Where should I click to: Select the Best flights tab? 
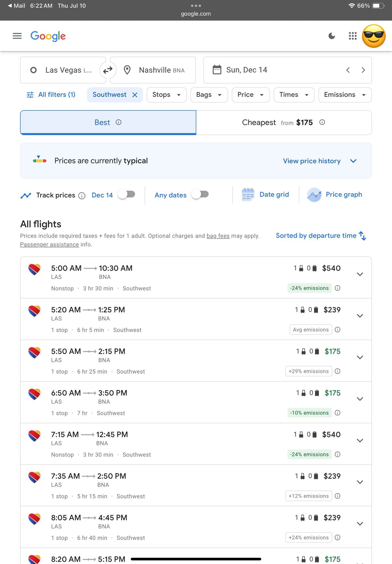[x=108, y=123]
